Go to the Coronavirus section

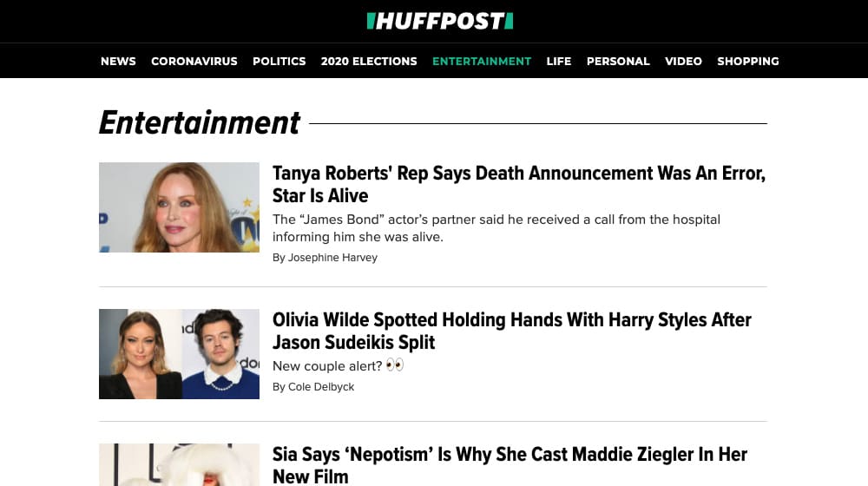pyautogui.click(x=194, y=62)
